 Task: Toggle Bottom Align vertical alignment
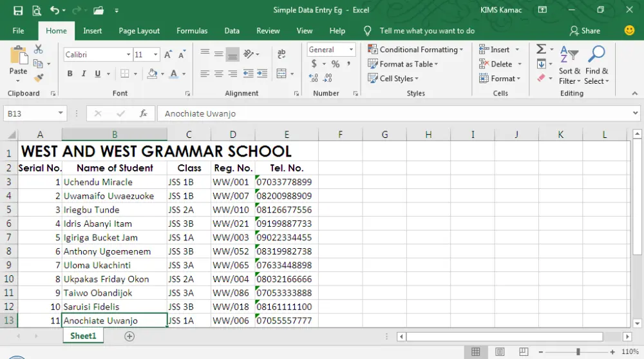point(233,54)
